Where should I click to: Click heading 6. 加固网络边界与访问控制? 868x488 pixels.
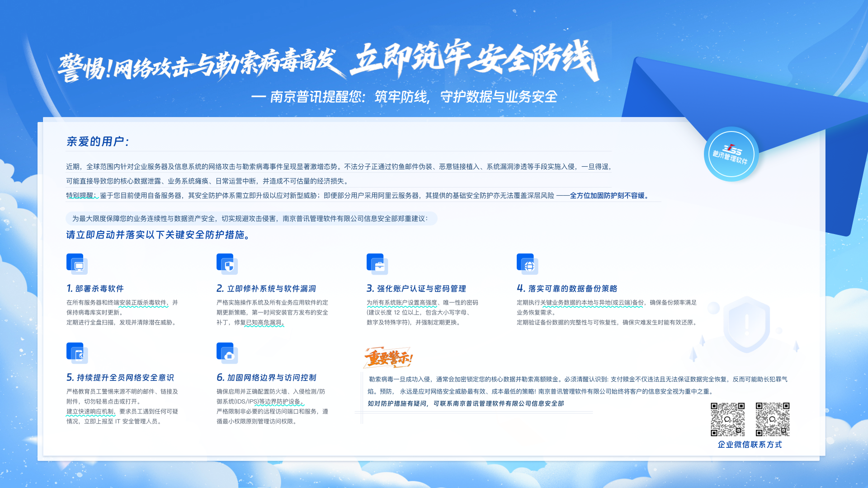(266, 377)
